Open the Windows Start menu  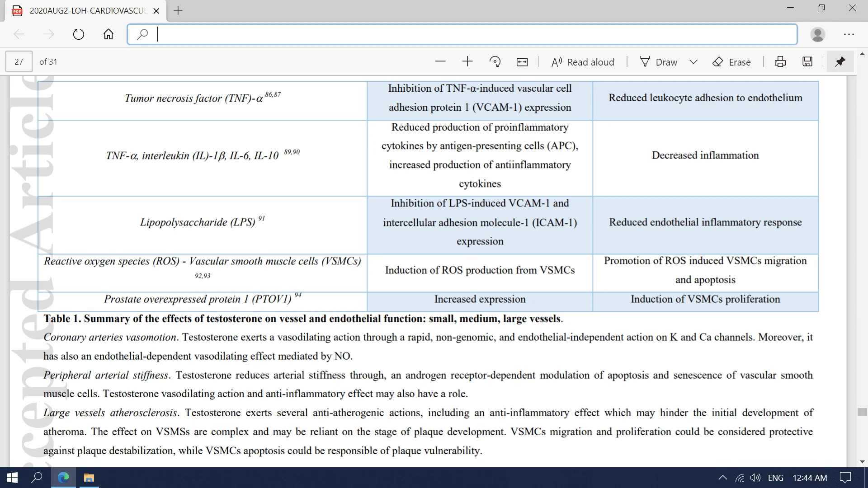[x=12, y=478]
